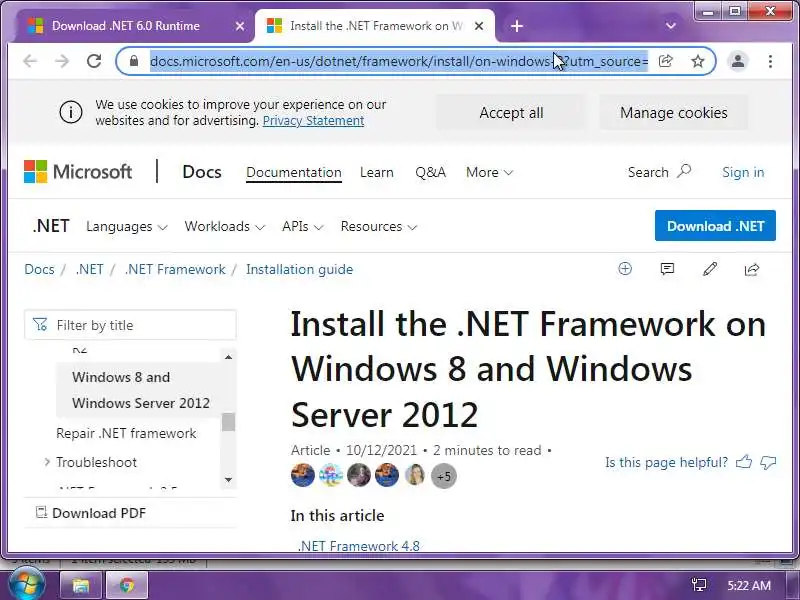Viewport: 800px width, 600px height.
Task: Open Docs breadcrumb link
Action: pyautogui.click(x=39, y=269)
